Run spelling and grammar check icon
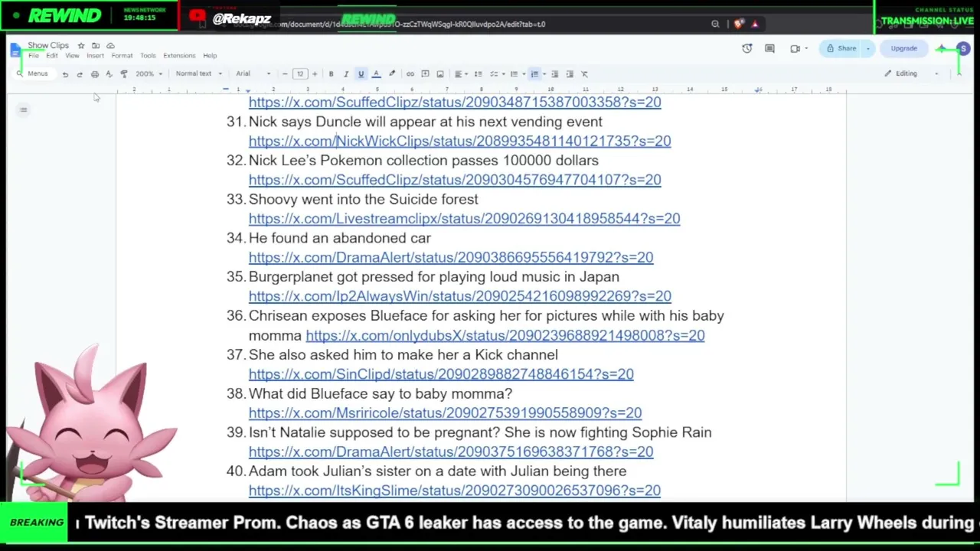Image resolution: width=980 pixels, height=551 pixels. click(x=109, y=74)
